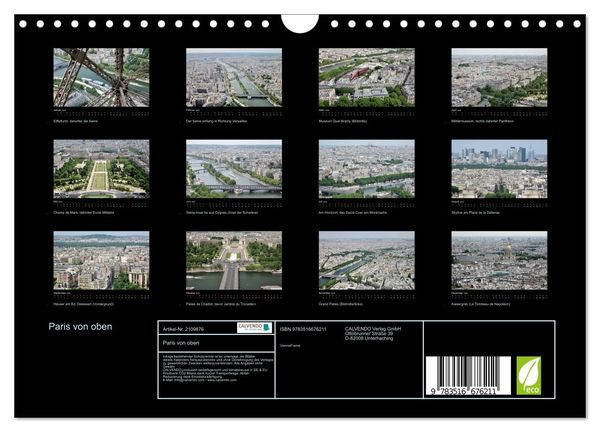Open the Sacré-Cœur horizon thumbnail
Viewport: 600px width, 432px height.
click(367, 169)
